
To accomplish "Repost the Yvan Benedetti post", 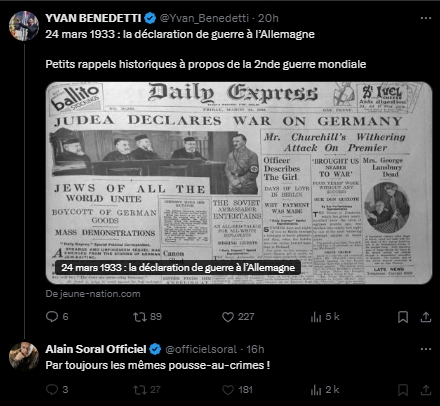I will [x=147, y=316].
